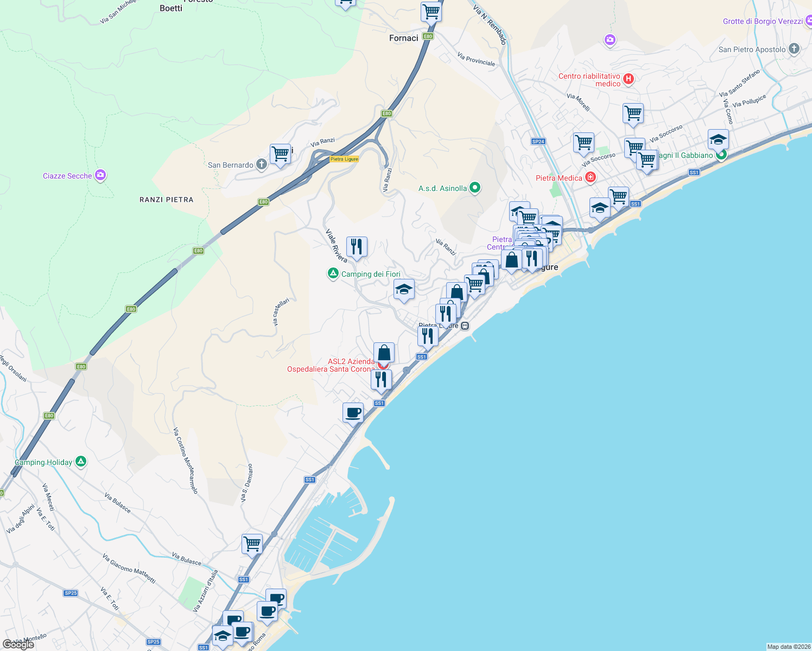
Task: Select the graduation cap icon near Camping dei Fiori
Action: (404, 289)
